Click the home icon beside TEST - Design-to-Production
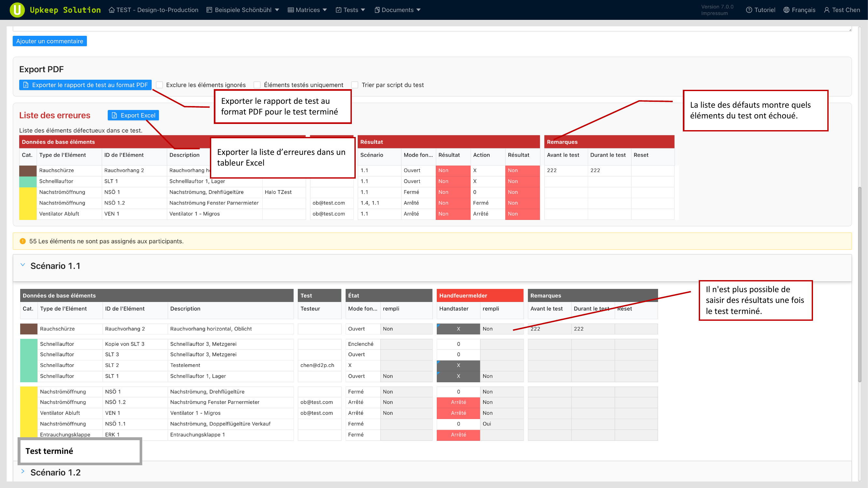This screenshot has height=488, width=868. [x=112, y=10]
